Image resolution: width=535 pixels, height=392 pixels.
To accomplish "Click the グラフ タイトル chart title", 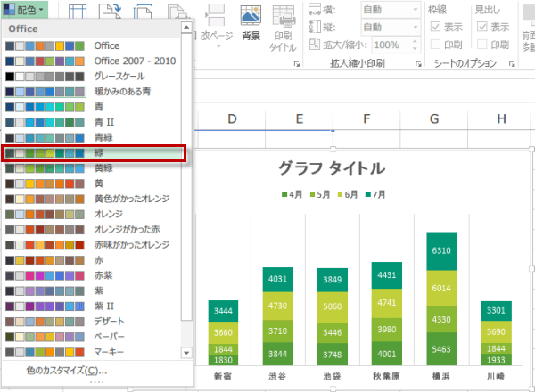I will tap(332, 168).
